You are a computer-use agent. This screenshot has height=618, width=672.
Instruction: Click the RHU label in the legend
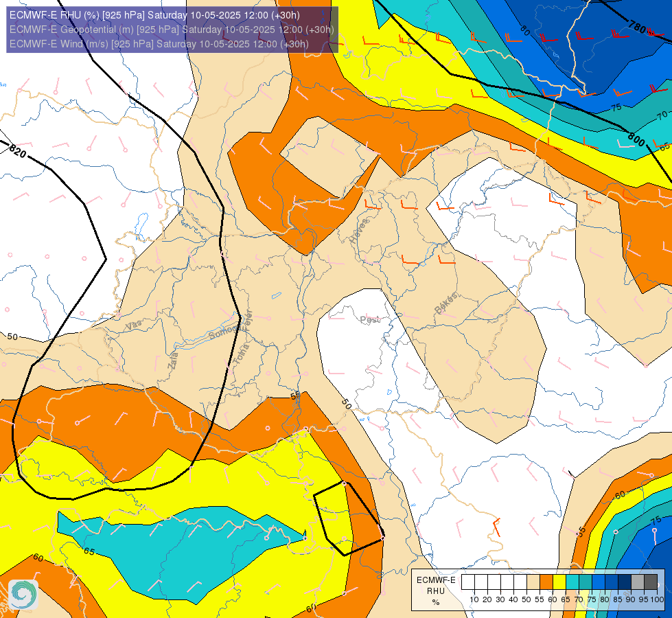tap(436, 591)
